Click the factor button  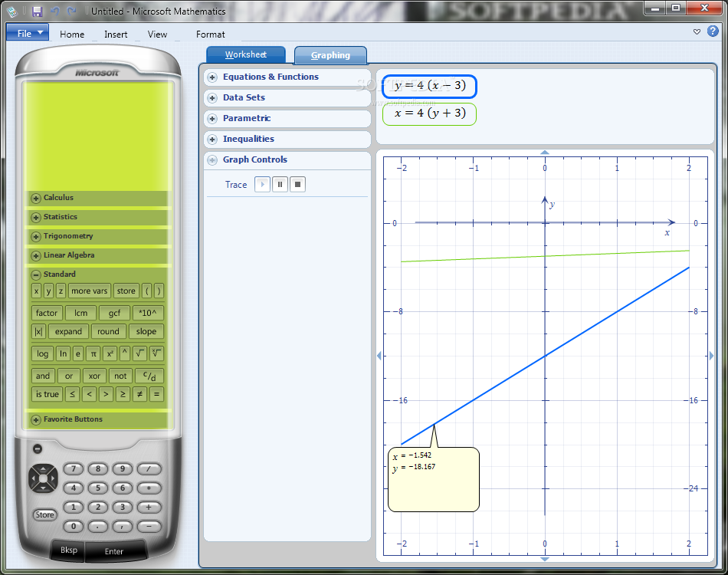tap(47, 313)
